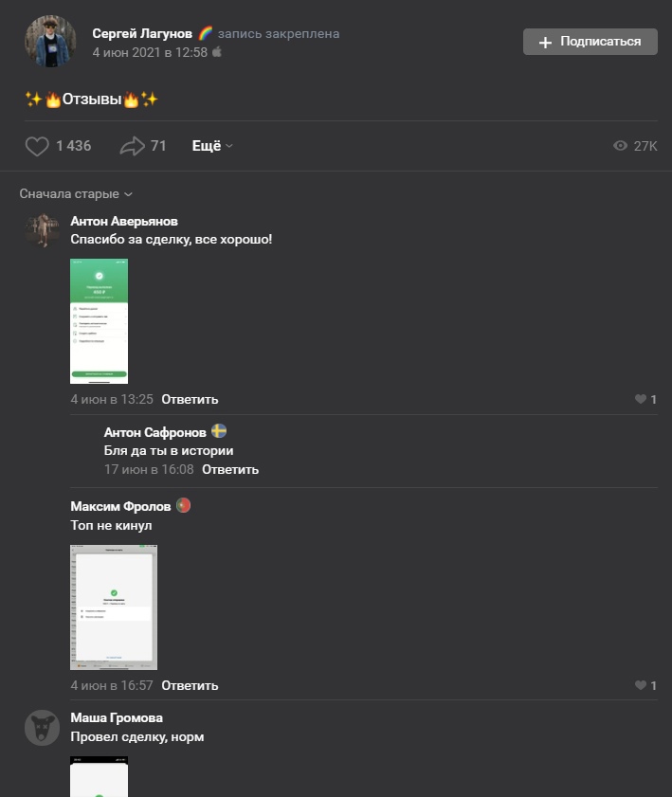Screen dimensions: 672x797
Task: Open the post date 4 июн 2021 link
Action: [x=150, y=52]
